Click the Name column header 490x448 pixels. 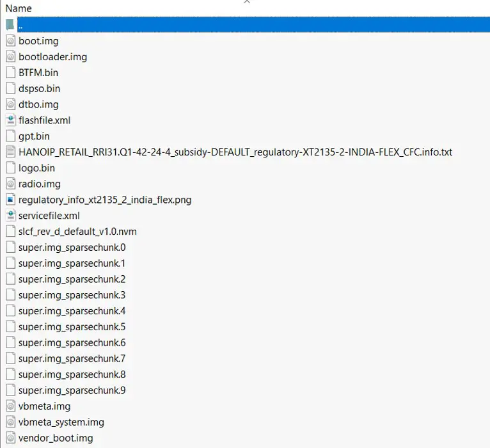point(19,8)
